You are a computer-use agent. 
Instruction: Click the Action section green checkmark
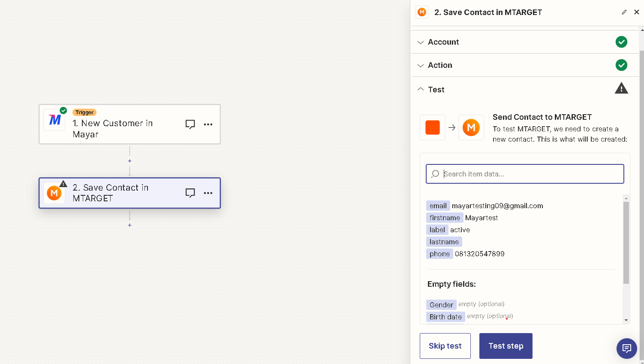(621, 65)
